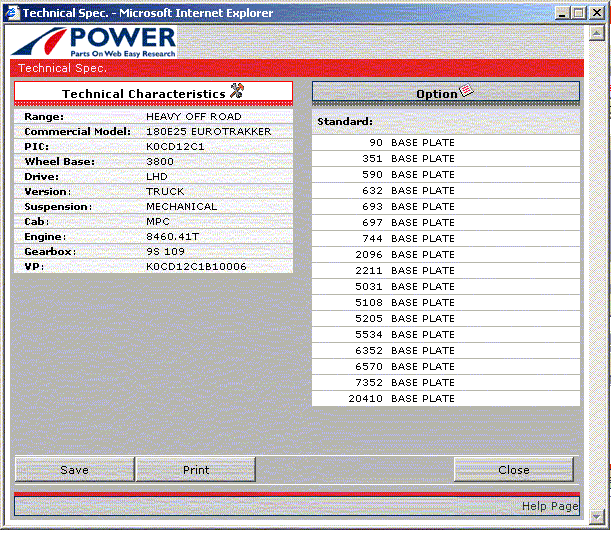
Task: Select the 20410 BASE PLATE row
Action: (446, 398)
